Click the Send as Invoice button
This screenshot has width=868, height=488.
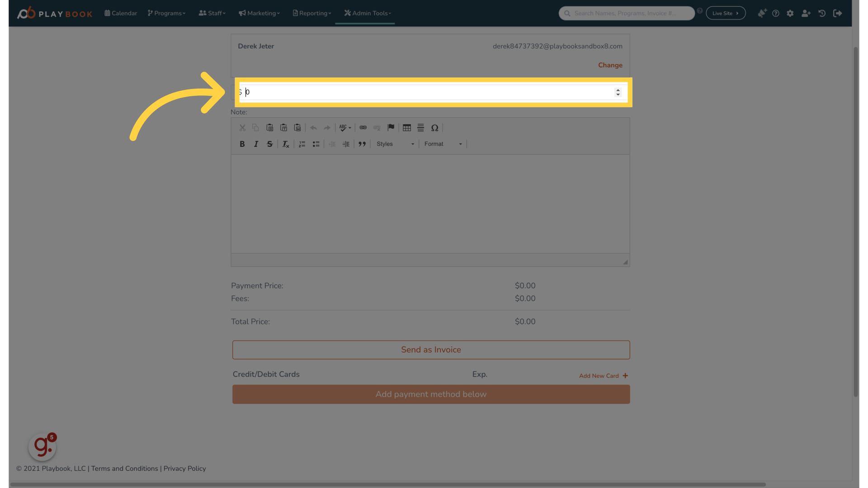click(x=431, y=350)
